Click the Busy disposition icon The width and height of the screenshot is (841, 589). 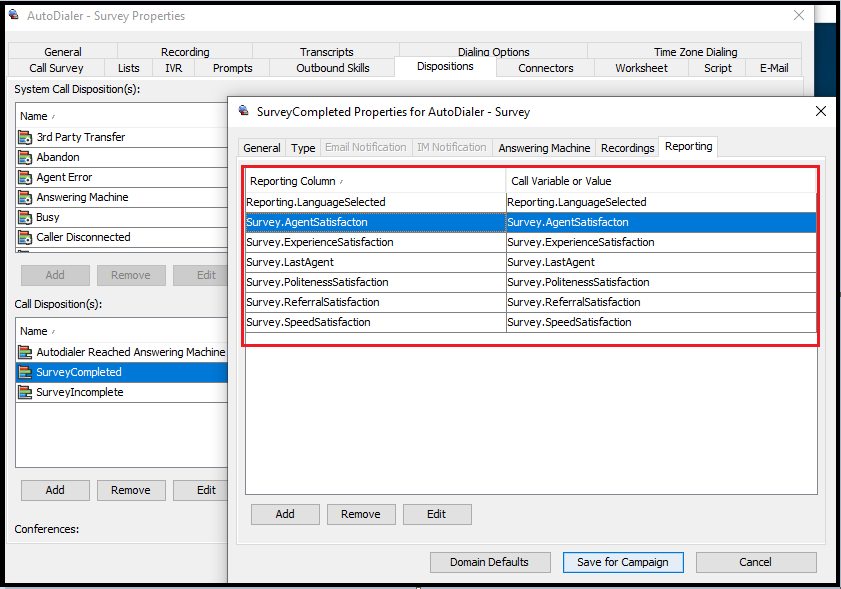tap(25, 217)
